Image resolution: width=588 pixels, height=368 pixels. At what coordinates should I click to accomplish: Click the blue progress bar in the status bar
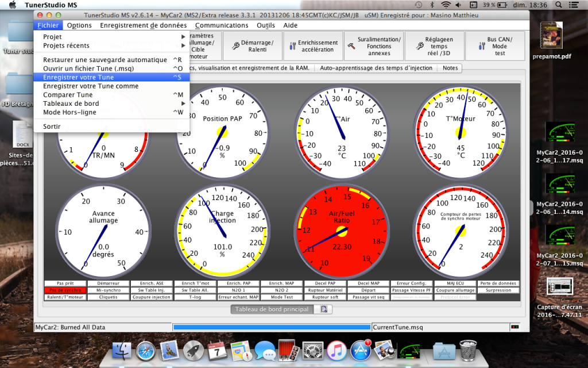(x=272, y=327)
